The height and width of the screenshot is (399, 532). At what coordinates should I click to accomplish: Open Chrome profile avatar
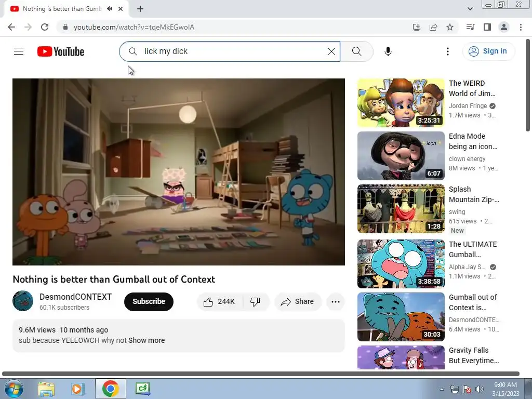coord(504,27)
